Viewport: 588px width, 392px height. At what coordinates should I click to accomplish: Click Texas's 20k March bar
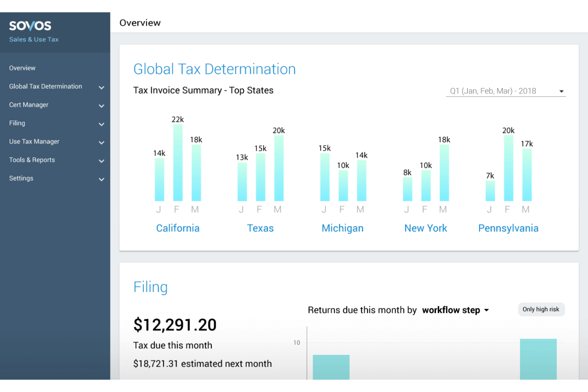point(279,168)
